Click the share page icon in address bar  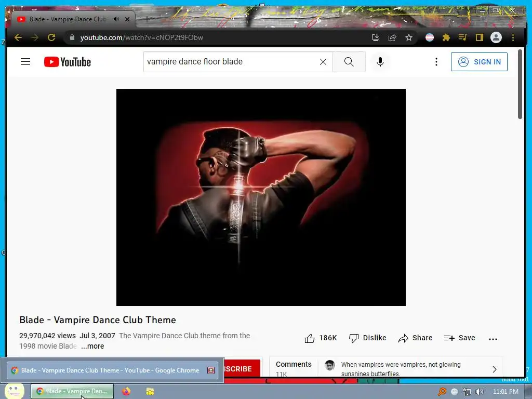[392, 37]
